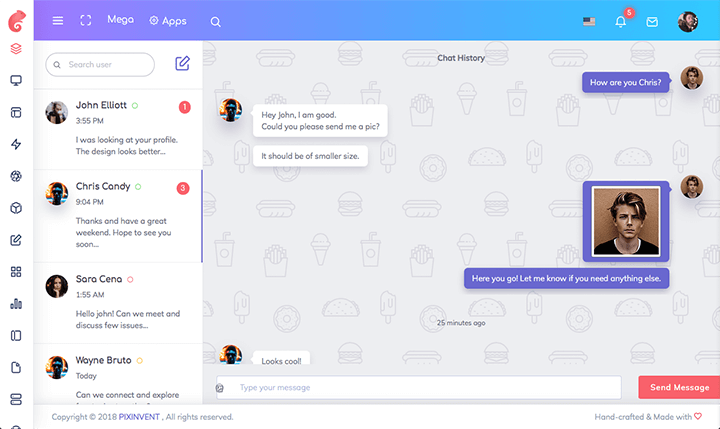Open the grid squares sidebar icon
The width and height of the screenshot is (720, 429).
(x=16, y=272)
